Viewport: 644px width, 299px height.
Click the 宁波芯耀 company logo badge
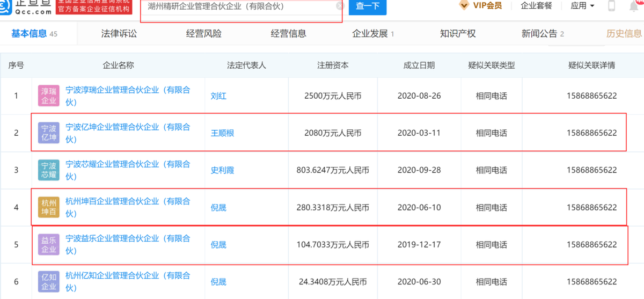click(49, 170)
